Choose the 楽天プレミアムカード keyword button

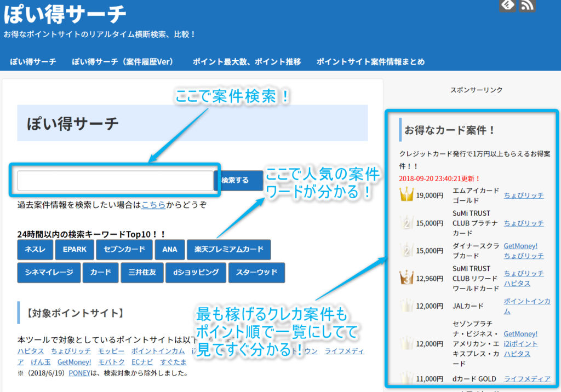tap(228, 250)
